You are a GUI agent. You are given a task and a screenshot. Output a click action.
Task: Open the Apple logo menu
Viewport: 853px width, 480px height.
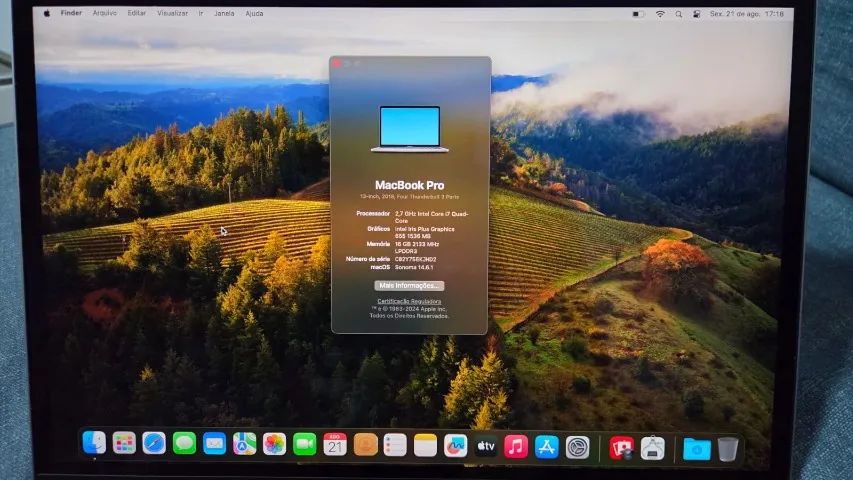coord(47,13)
